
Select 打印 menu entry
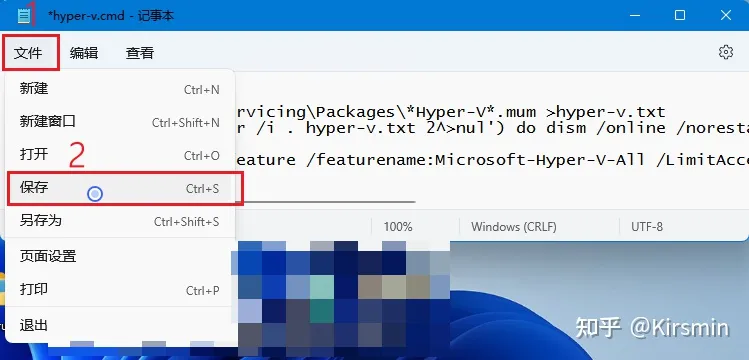click(x=119, y=289)
